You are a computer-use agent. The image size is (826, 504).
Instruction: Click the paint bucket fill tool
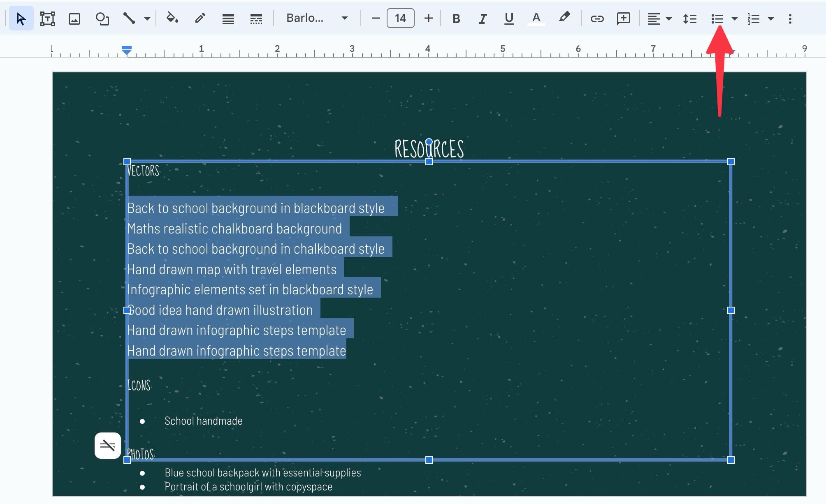172,18
